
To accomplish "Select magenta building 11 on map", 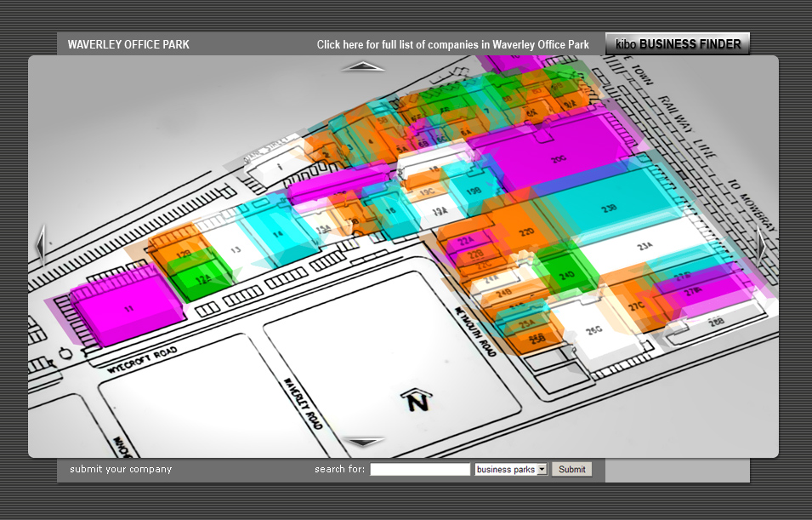I will coord(128,308).
